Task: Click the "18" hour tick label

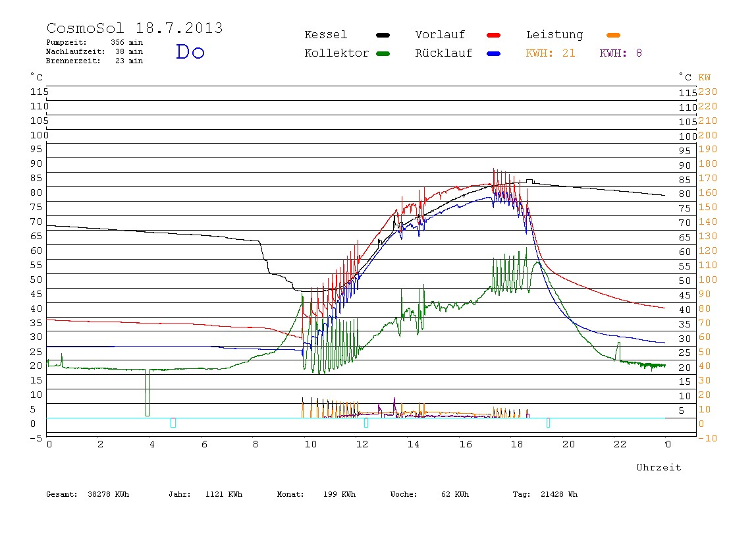Action: point(517,444)
